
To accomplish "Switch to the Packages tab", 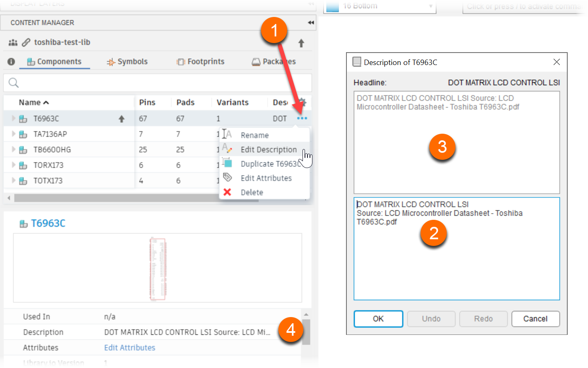I will [274, 62].
